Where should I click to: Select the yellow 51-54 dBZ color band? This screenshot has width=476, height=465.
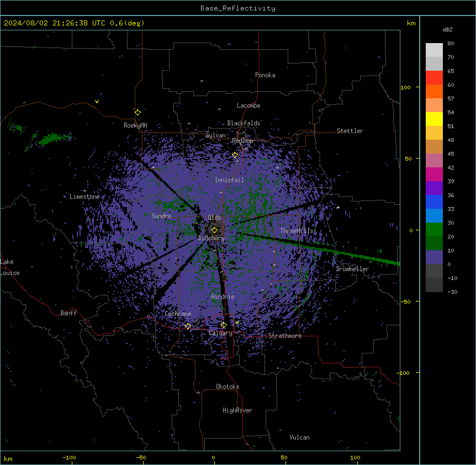point(434,119)
